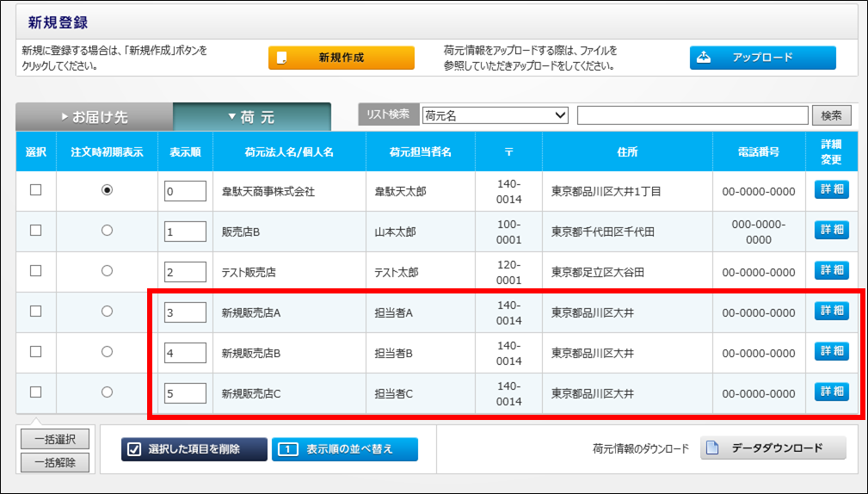Image resolution: width=868 pixels, height=494 pixels.
Task: Check the selection box for 韋駄天商事株式会社
Action: [36, 190]
